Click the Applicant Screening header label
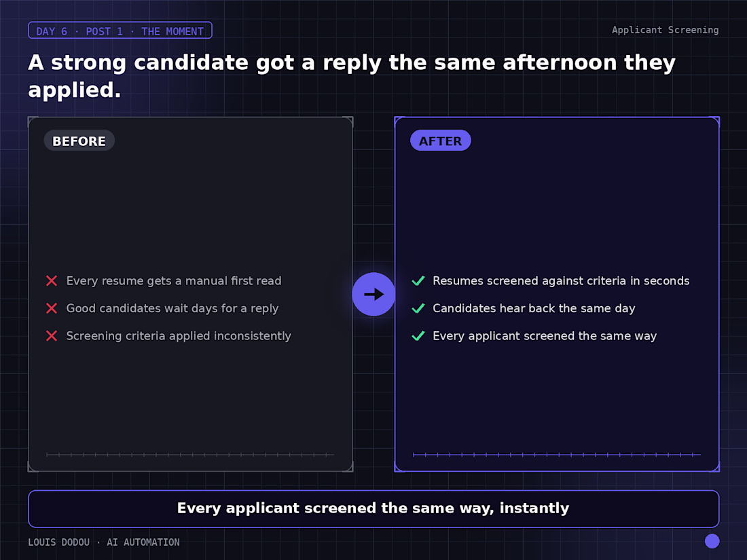Image resolution: width=747 pixels, height=560 pixels. tap(665, 30)
